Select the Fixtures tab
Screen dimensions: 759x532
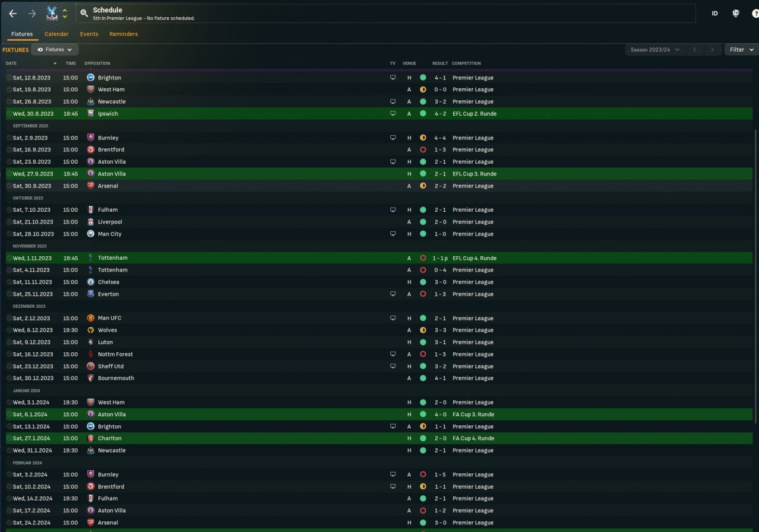click(22, 34)
